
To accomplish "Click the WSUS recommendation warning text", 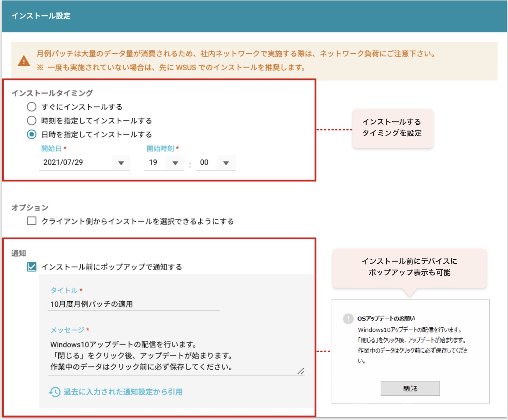I will coord(171,67).
